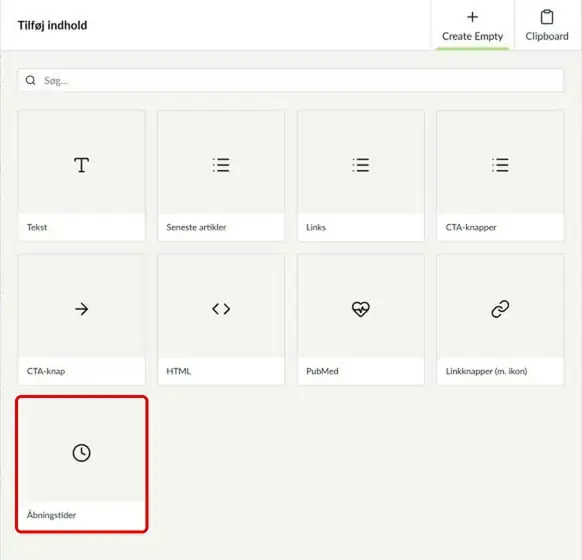Open the Clipboard tab
Image resolution: width=582 pixels, height=560 pixels.
tap(547, 25)
